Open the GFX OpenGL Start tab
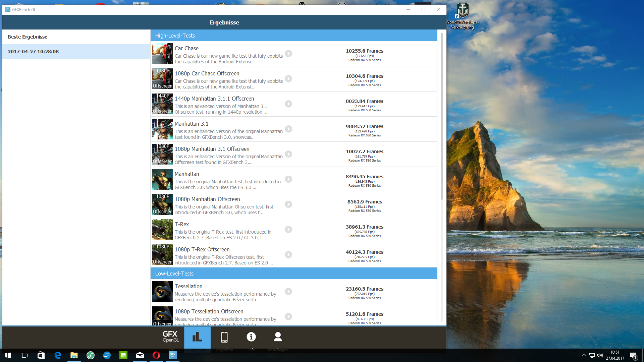The image size is (644, 362). coord(170,337)
